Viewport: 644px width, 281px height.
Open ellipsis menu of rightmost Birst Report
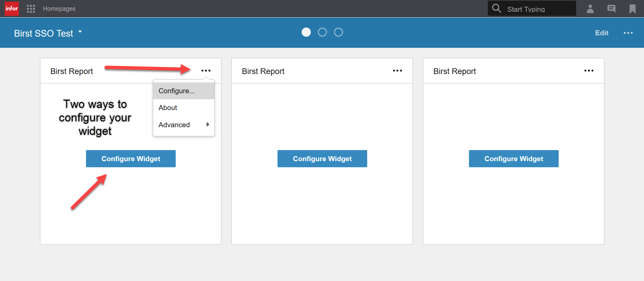pyautogui.click(x=589, y=71)
